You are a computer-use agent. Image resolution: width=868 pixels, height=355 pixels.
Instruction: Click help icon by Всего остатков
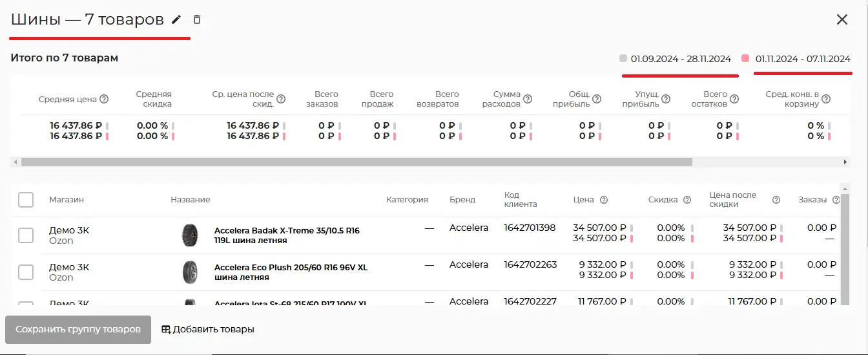click(x=734, y=100)
